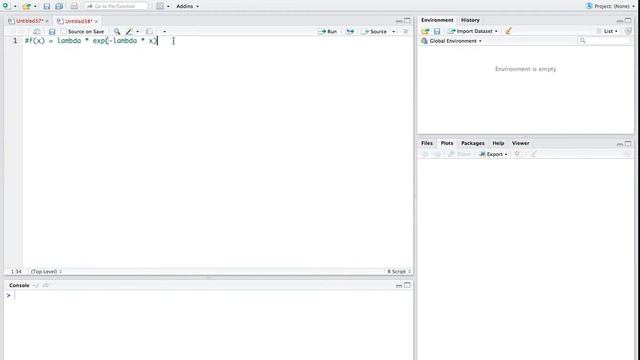This screenshot has height=360, width=640.
Task: Click the Source button
Action: click(x=374, y=31)
